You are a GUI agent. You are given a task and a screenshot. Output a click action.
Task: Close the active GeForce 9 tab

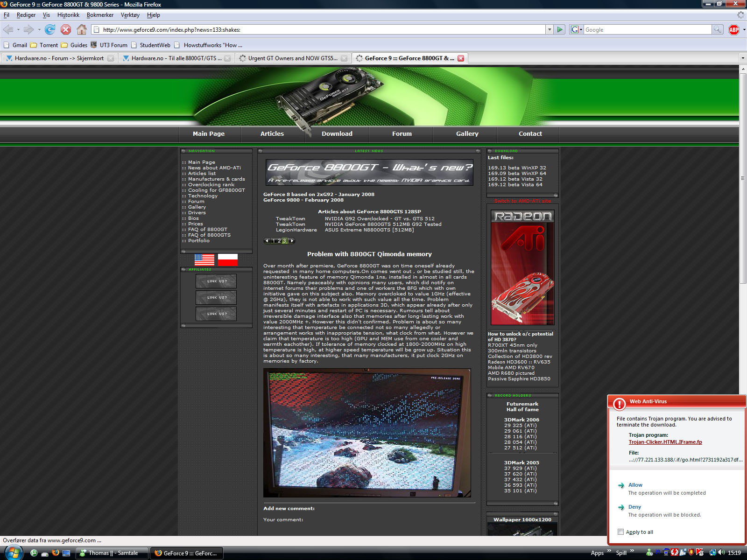461,58
